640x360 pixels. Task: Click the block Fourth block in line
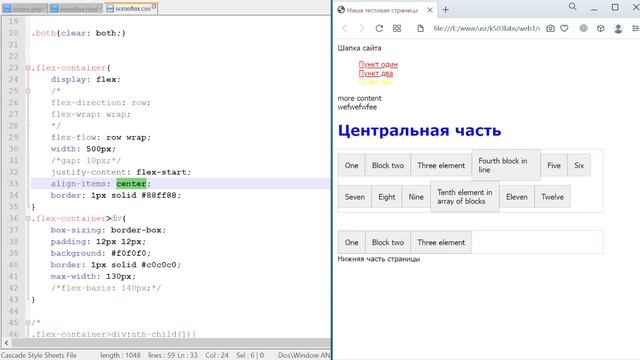506,165
